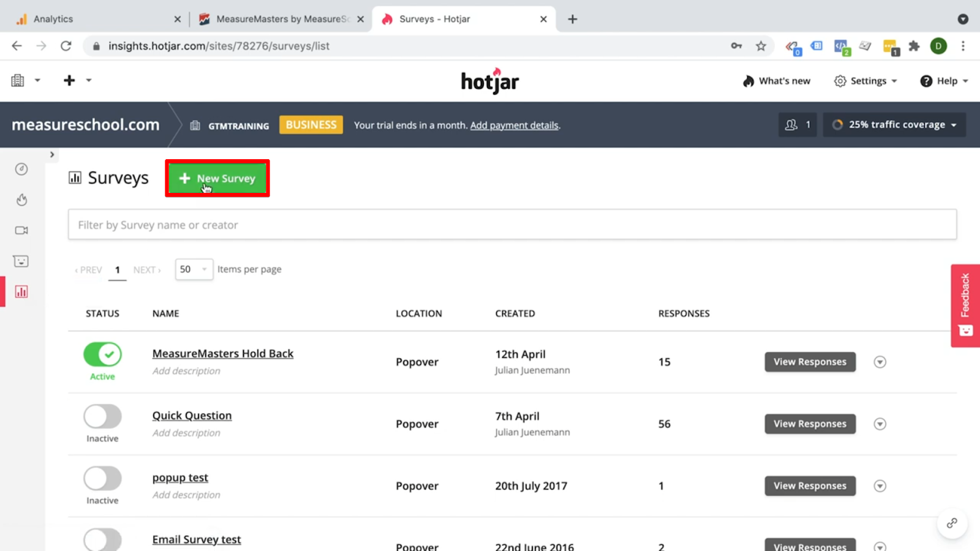Click the saved password key icon
The width and height of the screenshot is (980, 551).
(736, 46)
